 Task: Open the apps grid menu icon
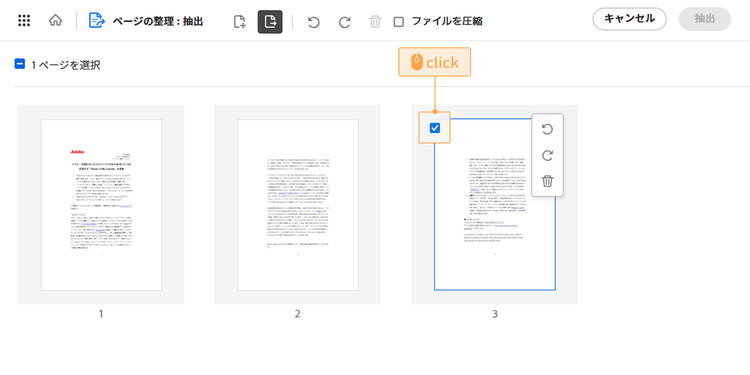(x=24, y=21)
